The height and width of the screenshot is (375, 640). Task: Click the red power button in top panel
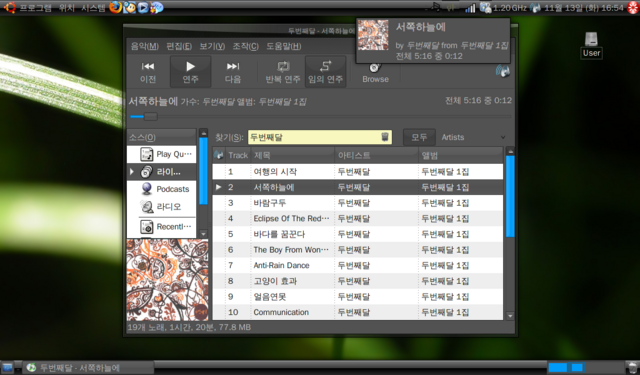tap(633, 8)
